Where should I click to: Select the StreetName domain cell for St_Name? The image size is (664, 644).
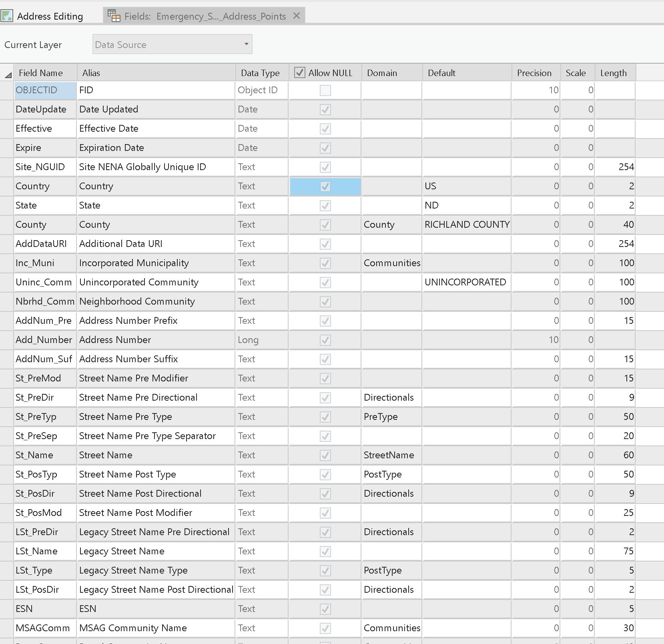(390, 455)
